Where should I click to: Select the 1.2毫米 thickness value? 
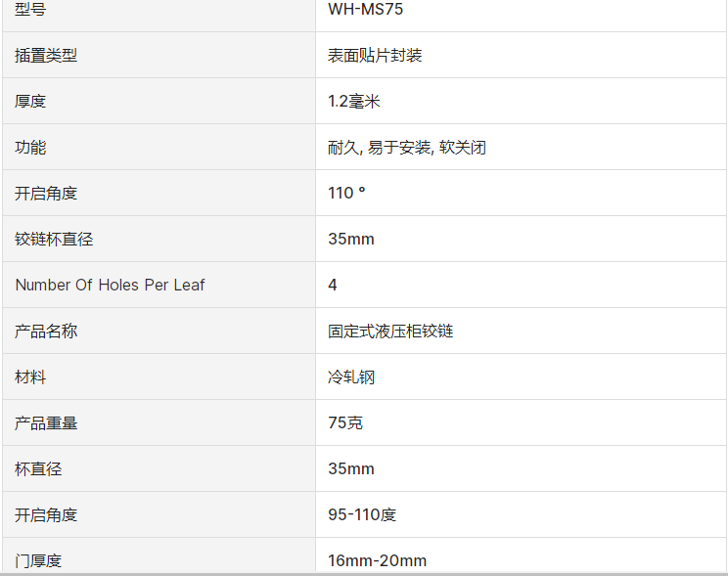click(x=354, y=102)
